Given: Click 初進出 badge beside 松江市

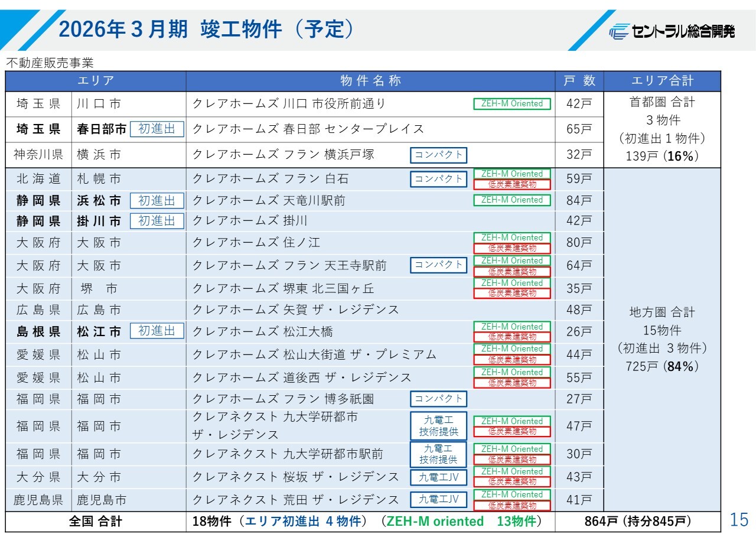Looking at the screenshot, I should 157,331.
